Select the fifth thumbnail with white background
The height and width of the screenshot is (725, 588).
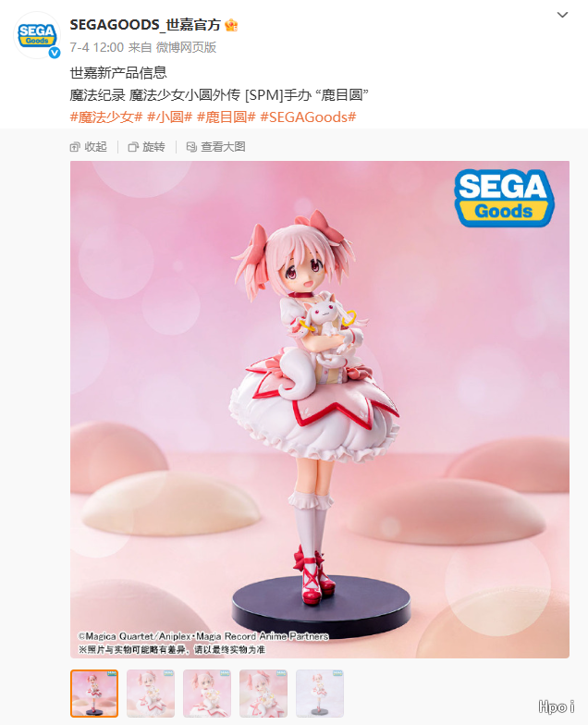(320, 694)
